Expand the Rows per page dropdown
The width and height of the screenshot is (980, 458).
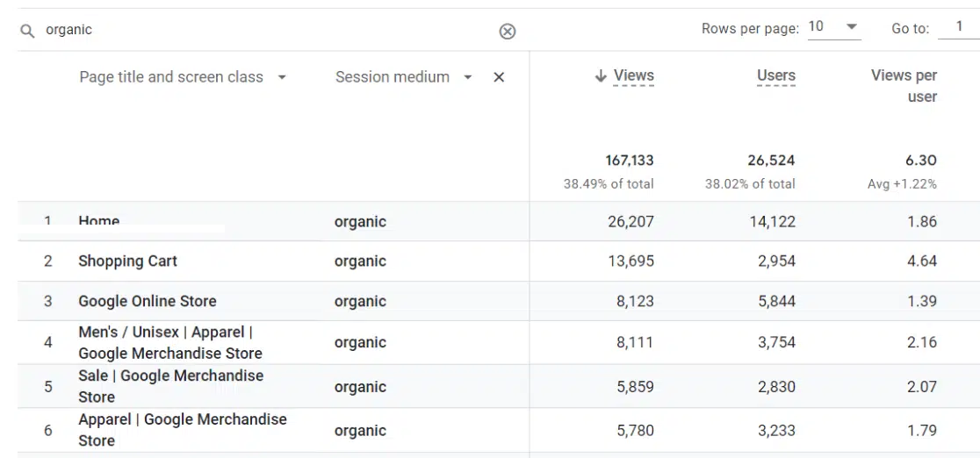(851, 27)
